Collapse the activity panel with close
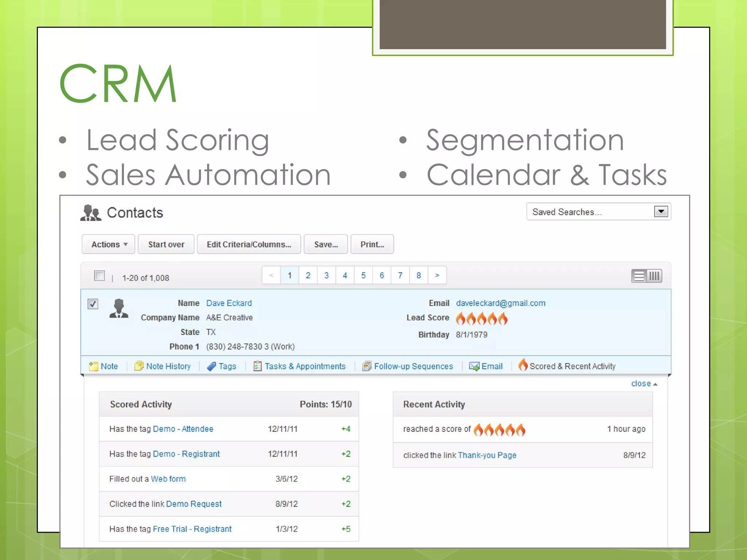Screen dimensions: 747x560 click(x=644, y=384)
